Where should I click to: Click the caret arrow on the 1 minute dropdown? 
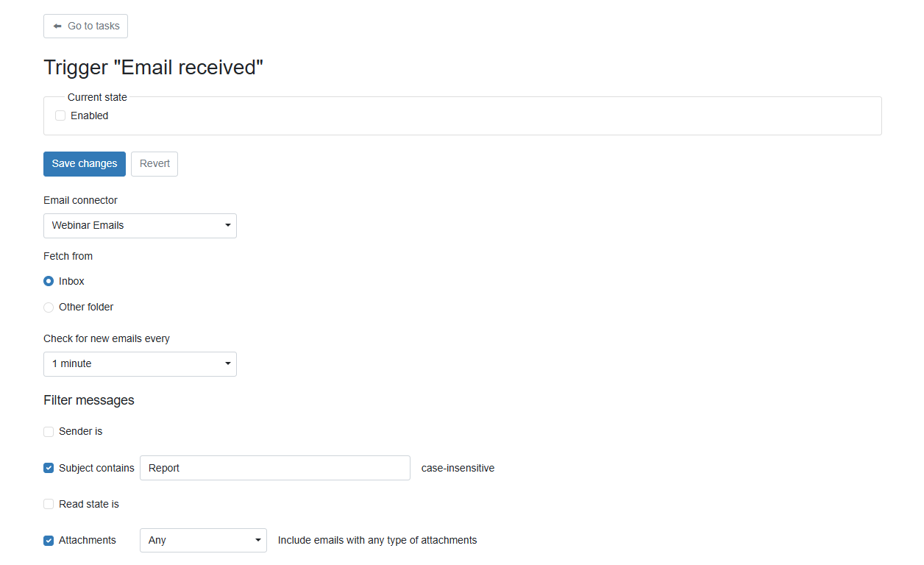coord(228,364)
